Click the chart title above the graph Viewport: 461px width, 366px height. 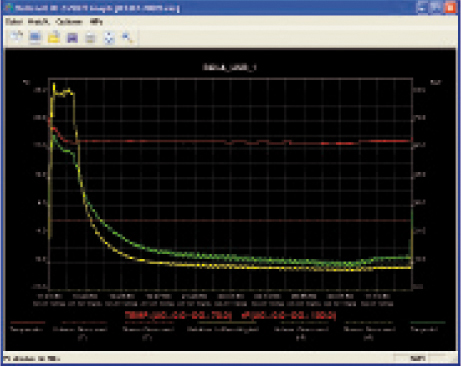pyautogui.click(x=230, y=68)
